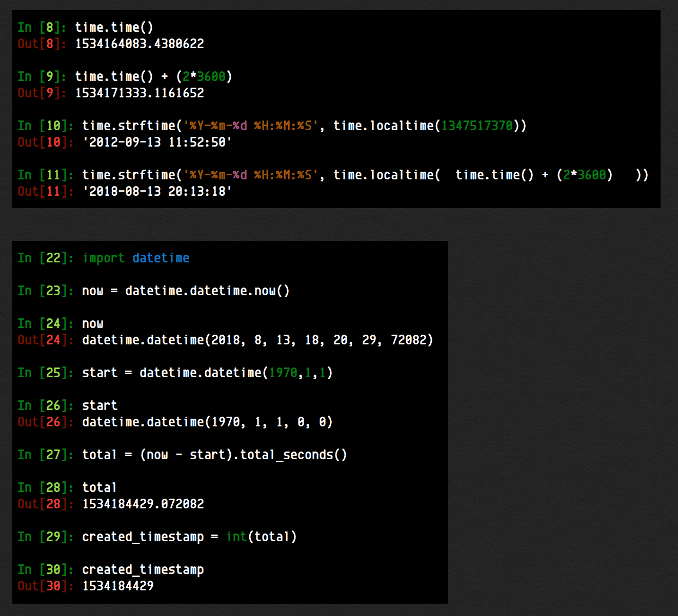678x616 pixels.
Task: Click the In [9] prompt label
Action: tap(42, 76)
